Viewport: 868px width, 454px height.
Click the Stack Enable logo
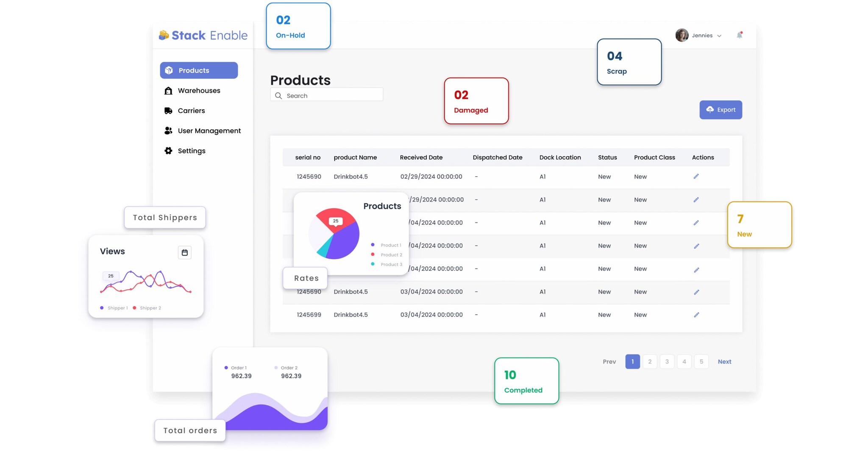coord(203,35)
